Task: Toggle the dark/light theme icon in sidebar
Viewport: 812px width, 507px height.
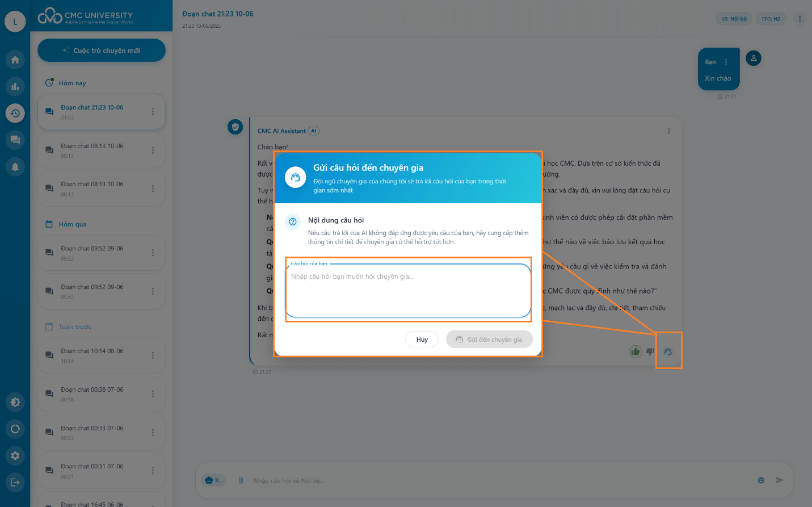Action: tap(15, 402)
